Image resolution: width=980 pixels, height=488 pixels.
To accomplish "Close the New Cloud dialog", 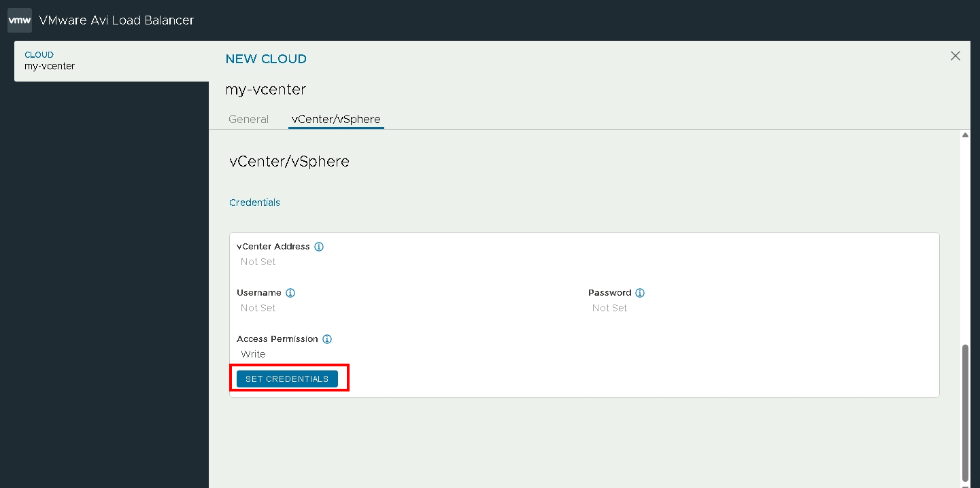I will 956,56.
